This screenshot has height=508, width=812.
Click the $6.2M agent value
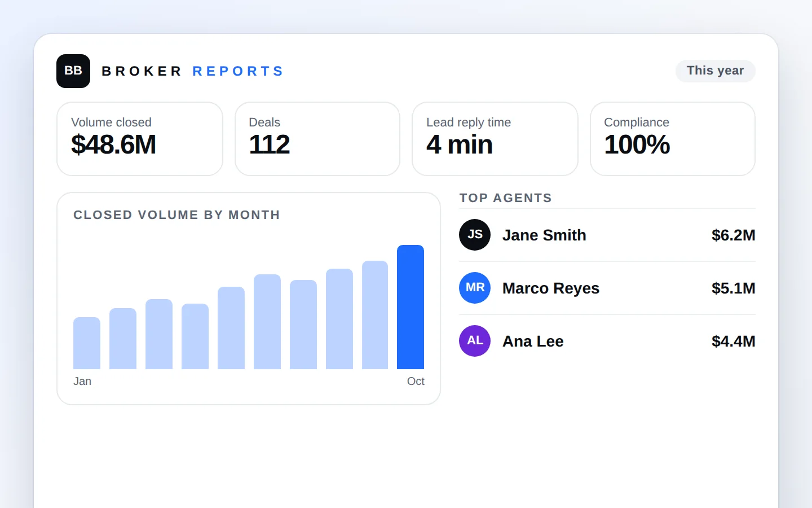point(733,235)
